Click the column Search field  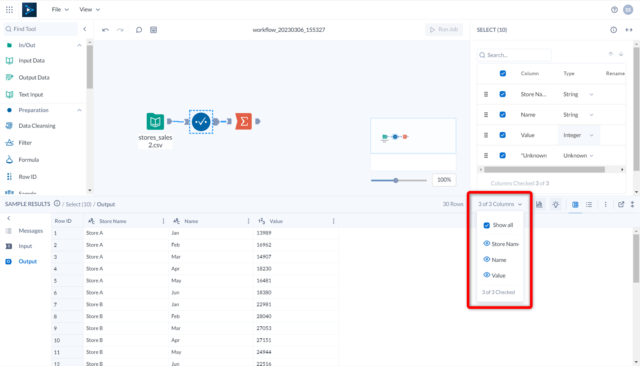coord(514,55)
